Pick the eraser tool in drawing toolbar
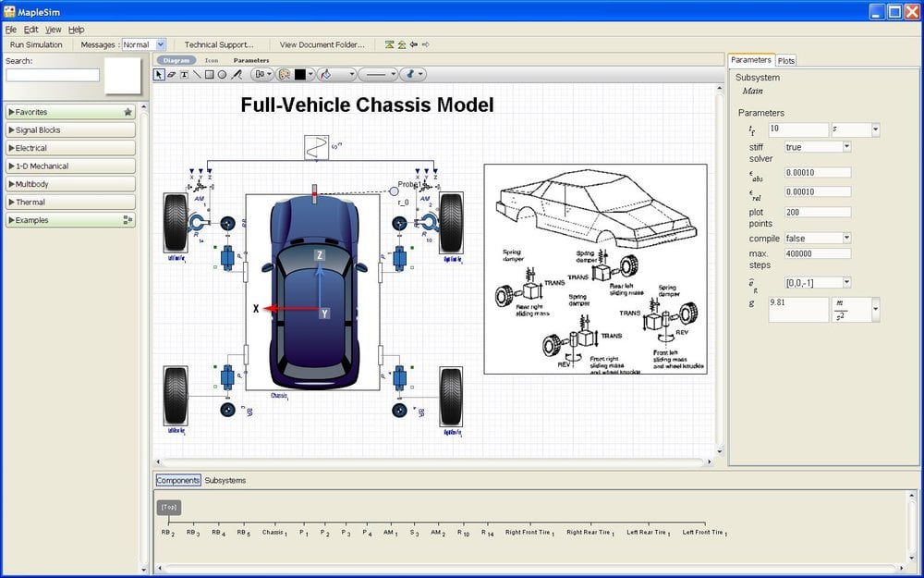The image size is (924, 578). (172, 74)
